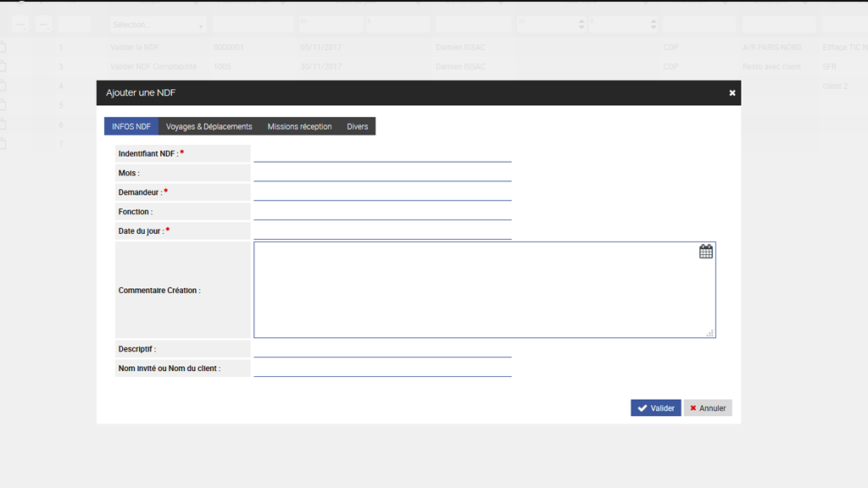Click the SFR cell in background table
The width and height of the screenshot is (868, 488).
click(829, 67)
